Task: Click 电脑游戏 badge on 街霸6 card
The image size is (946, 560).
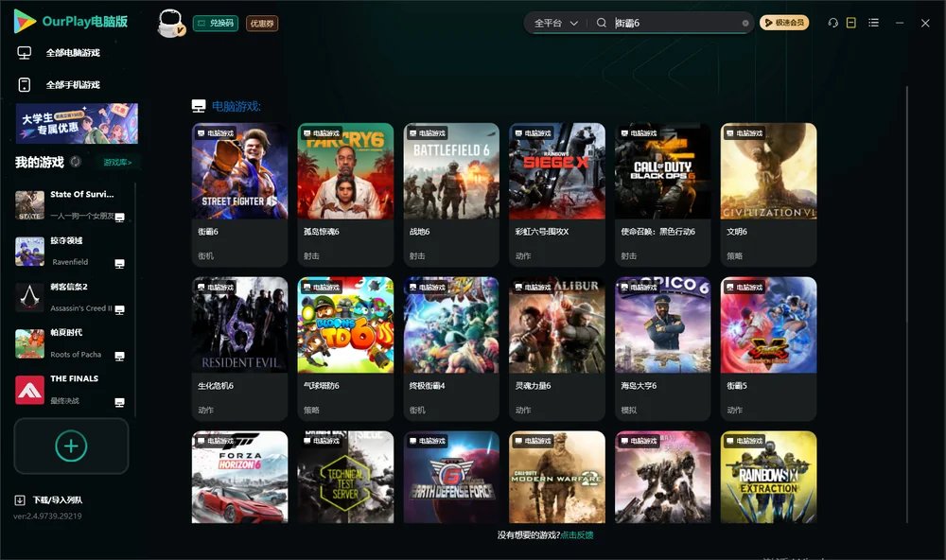Action: [x=216, y=132]
